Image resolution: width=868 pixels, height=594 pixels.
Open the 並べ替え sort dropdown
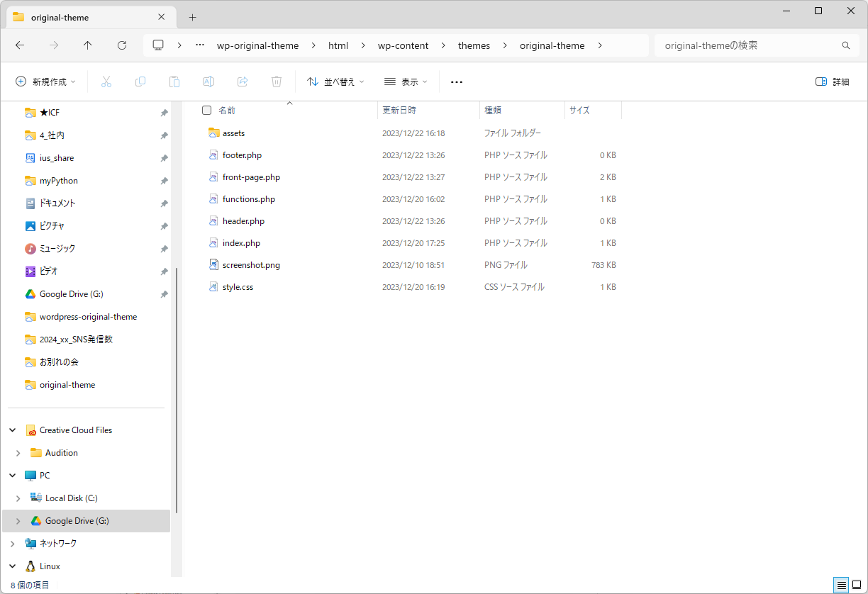(335, 82)
